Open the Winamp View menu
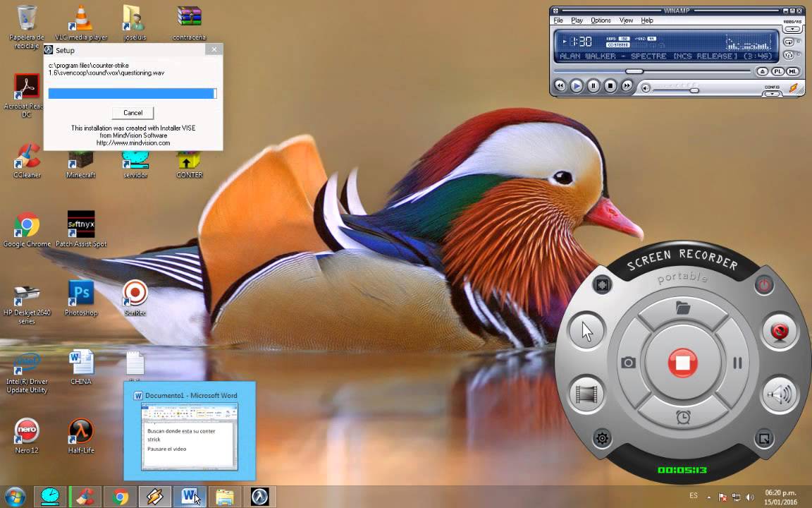 coord(626,20)
